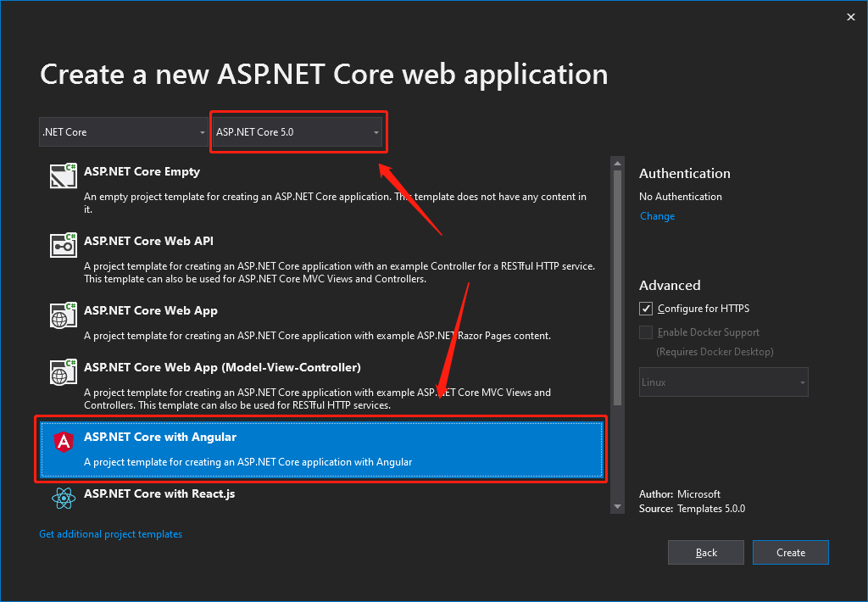Viewport: 868px width, 602px height.
Task: Close the dialog with the X icon
Action: pyautogui.click(x=851, y=17)
